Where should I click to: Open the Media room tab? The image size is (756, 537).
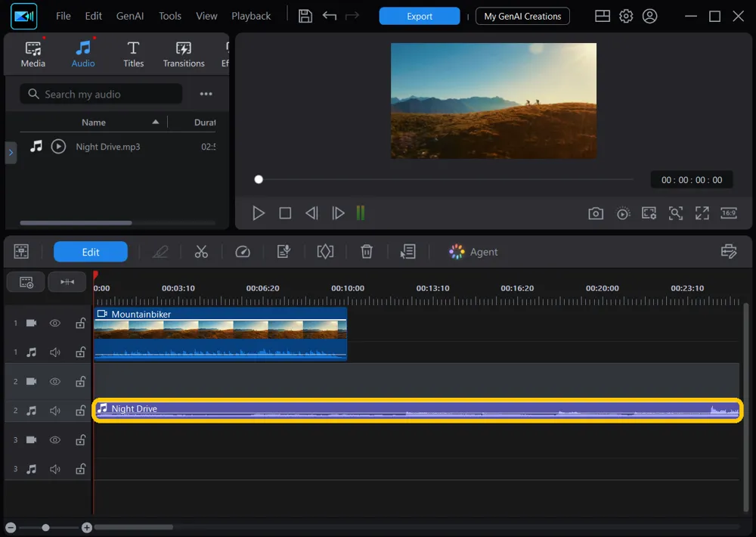(33, 54)
